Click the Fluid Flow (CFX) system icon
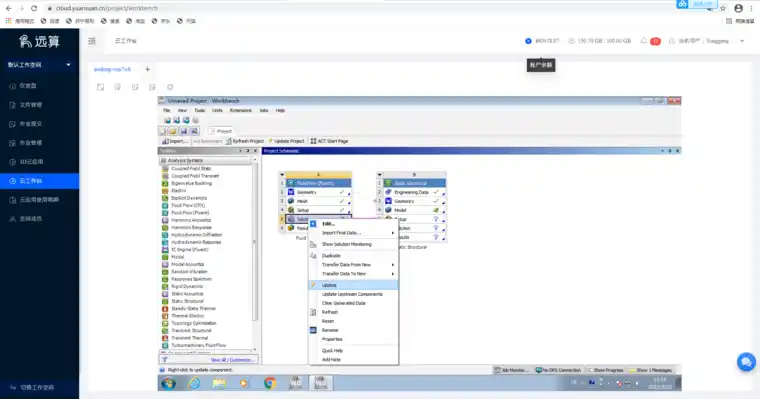This screenshot has height=399, width=760. 165,206
